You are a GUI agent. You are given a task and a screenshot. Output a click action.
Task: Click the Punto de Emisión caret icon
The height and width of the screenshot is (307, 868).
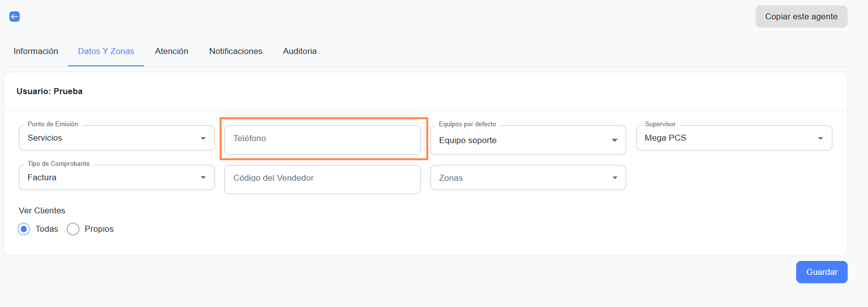click(x=203, y=138)
